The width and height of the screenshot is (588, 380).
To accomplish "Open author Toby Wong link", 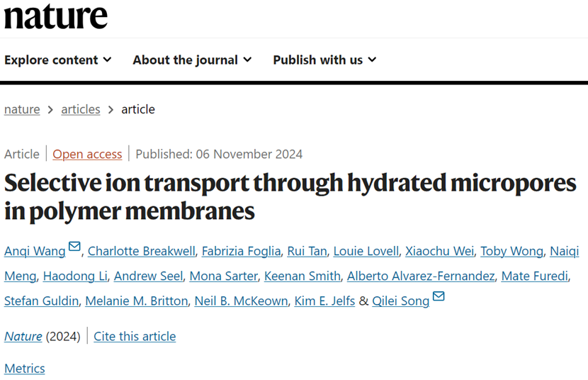I will (x=512, y=252).
